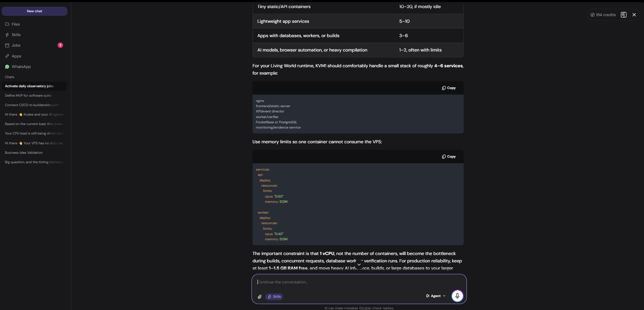Screen dimensions: 644x310
Task: Click the 'API/event director' code line
Action: (270, 111)
